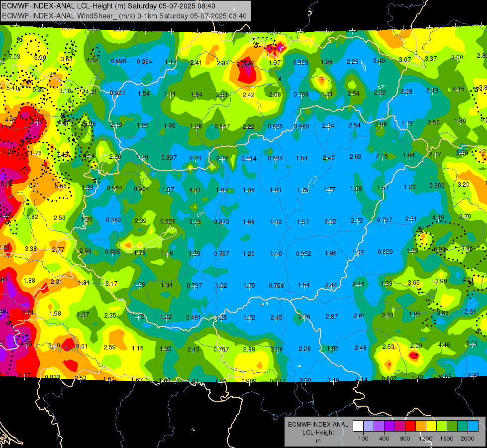Click the legend label 100

pos(363,439)
